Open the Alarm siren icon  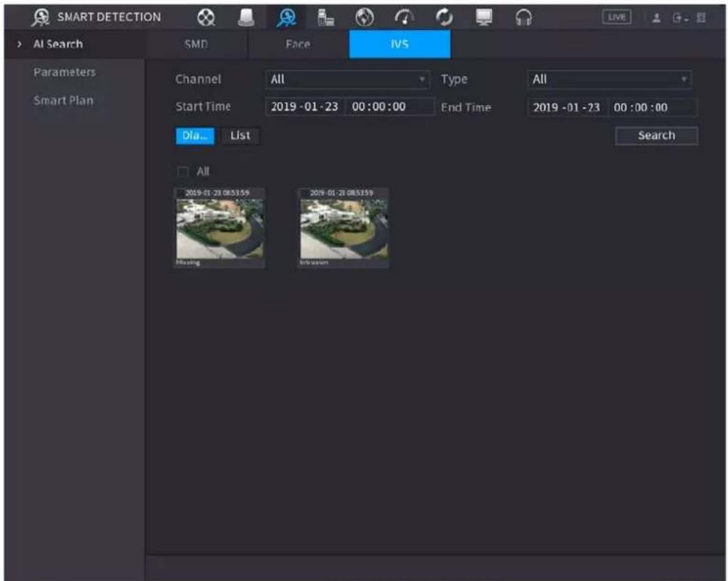click(246, 17)
